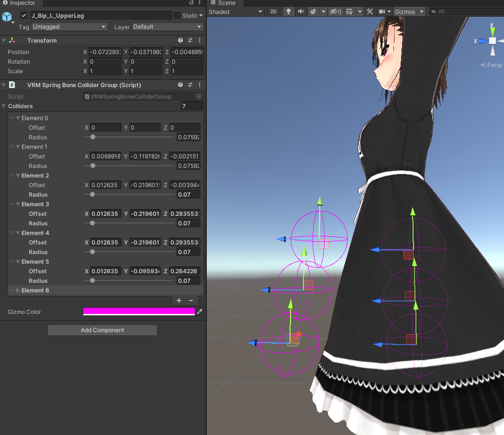The height and width of the screenshot is (435, 504).
Task: Open the Gizmos button in the Scene toolbar
Action: pyautogui.click(x=405, y=11)
